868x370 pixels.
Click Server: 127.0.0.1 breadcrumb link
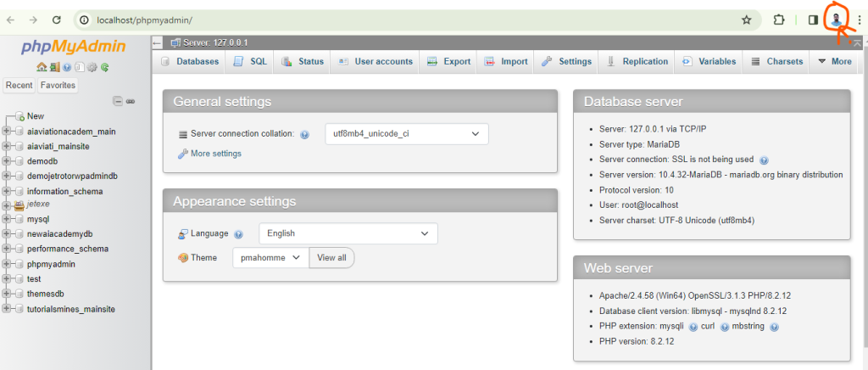pyautogui.click(x=215, y=42)
